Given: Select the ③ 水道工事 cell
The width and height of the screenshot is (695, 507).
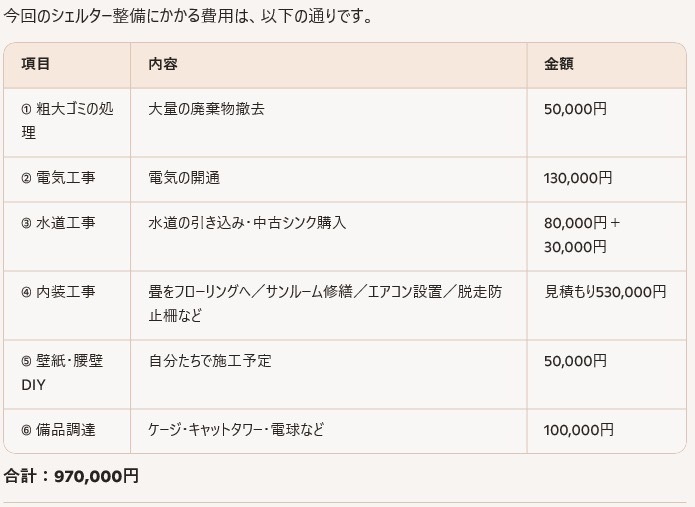Looking at the screenshot, I should 58,223.
